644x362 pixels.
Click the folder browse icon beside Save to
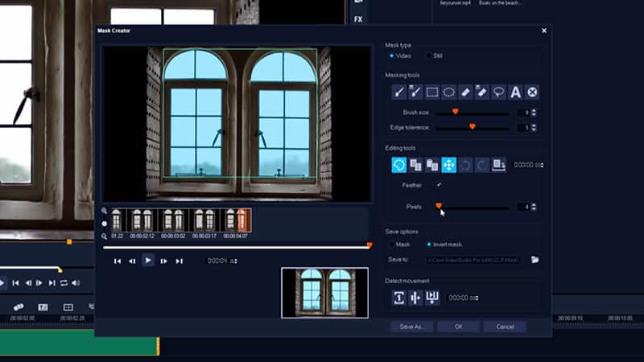click(535, 260)
